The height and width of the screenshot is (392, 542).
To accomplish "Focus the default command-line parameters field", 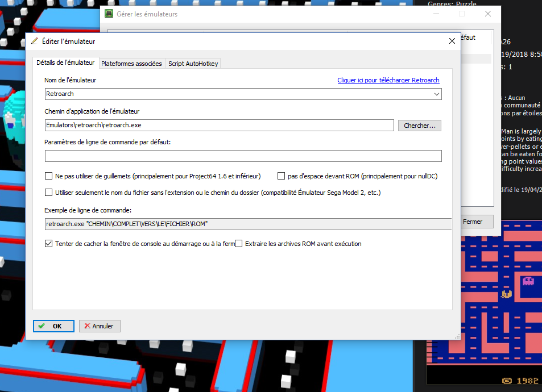I will (x=243, y=156).
